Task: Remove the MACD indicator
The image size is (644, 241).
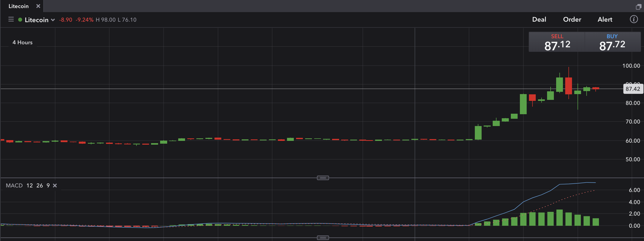Action: pos(55,186)
